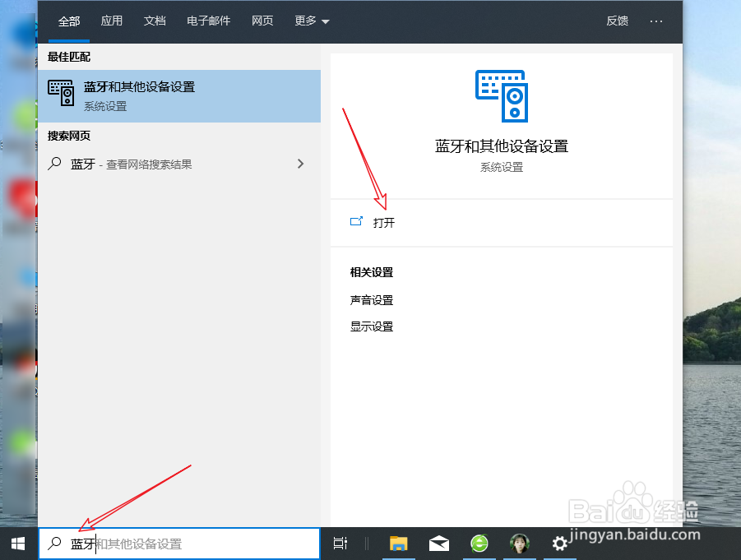Launch the green browser from the taskbar
Viewport: 741px width, 560px height.
click(x=479, y=544)
